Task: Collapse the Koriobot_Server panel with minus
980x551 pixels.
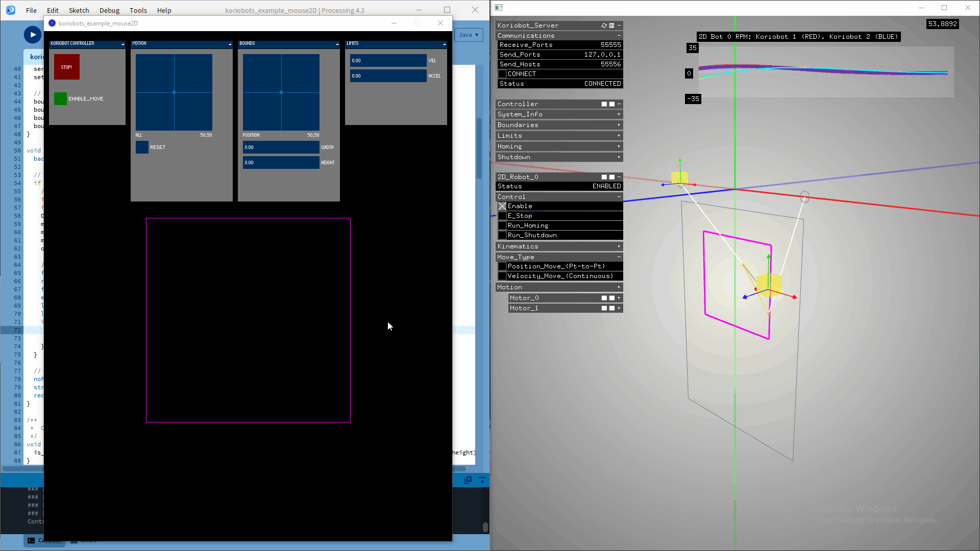Action: tap(619, 26)
